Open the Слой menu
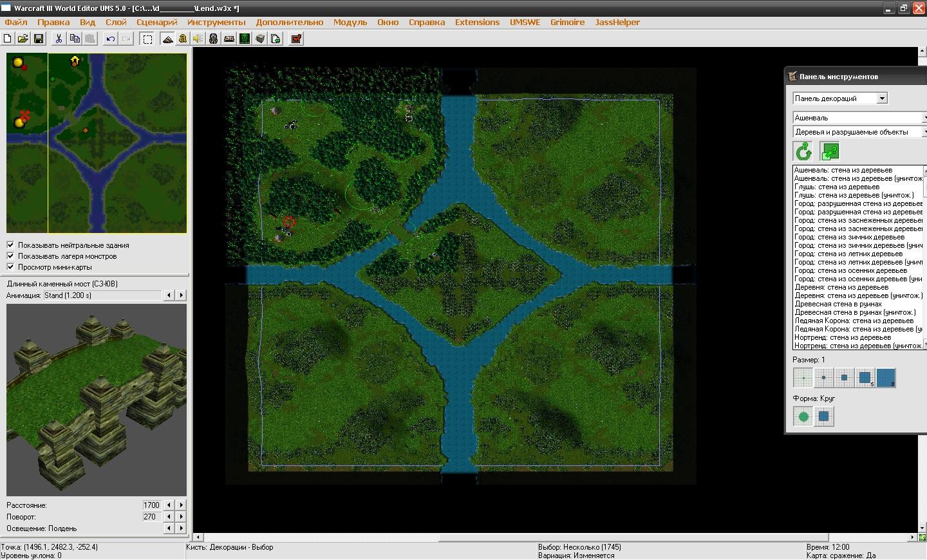 pos(116,22)
